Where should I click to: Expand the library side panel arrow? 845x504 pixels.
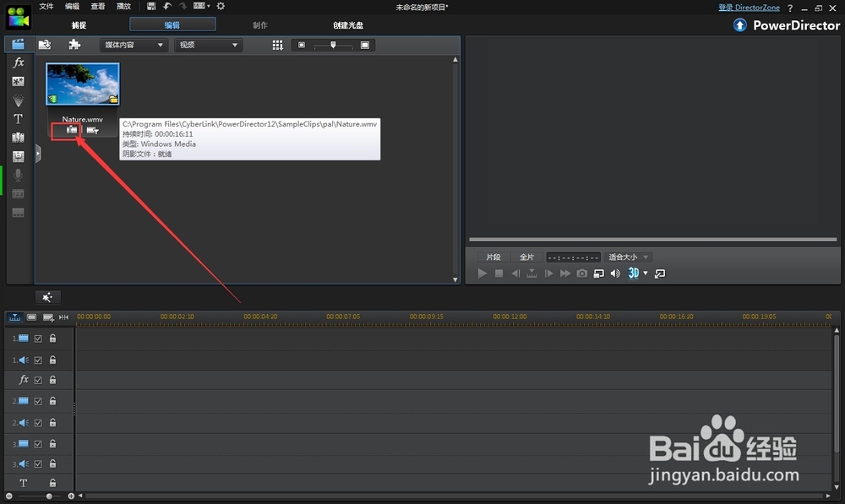38,154
